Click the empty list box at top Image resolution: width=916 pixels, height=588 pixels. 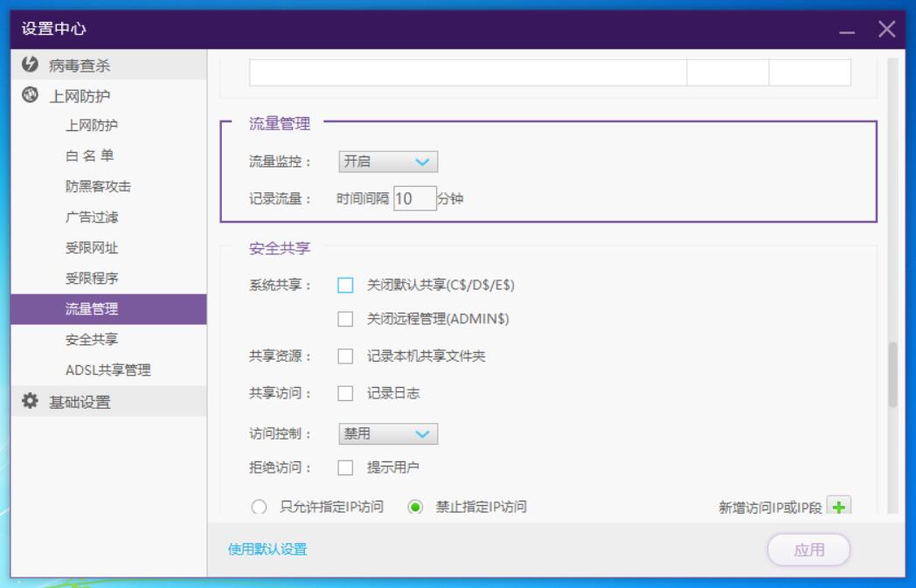click(x=550, y=72)
